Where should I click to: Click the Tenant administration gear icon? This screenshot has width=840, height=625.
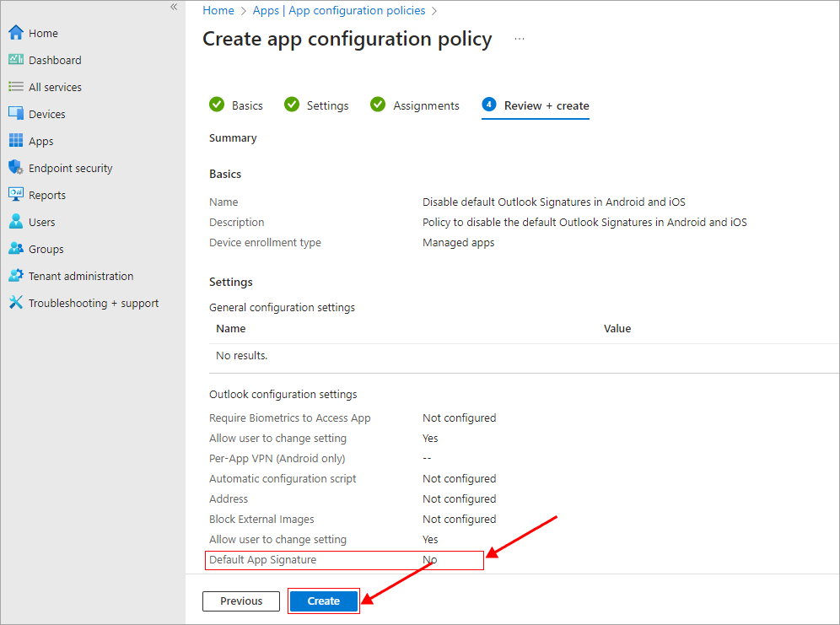coord(16,276)
